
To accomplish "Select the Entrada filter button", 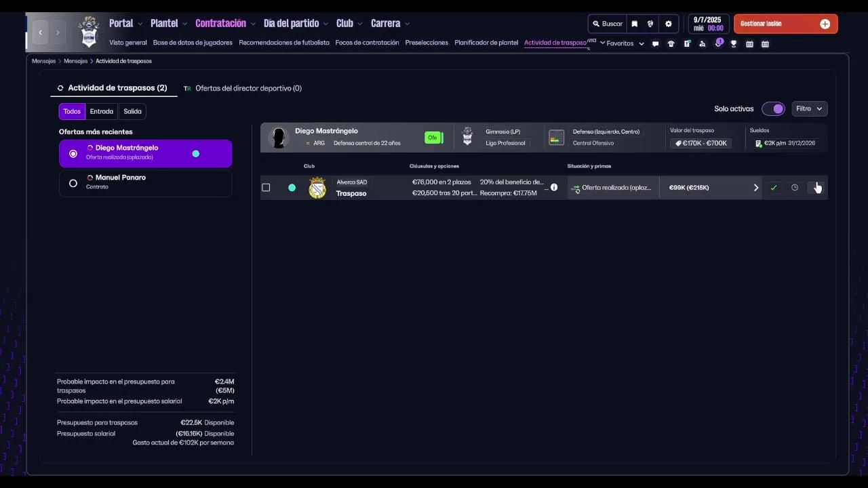I will [x=102, y=111].
